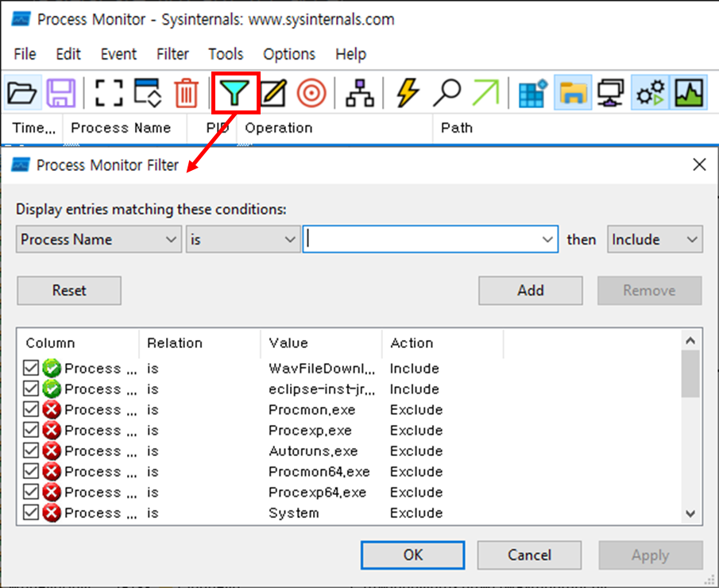Open the Highlight pencil toolbar icon
Viewport: 719px width, 588px height.
pos(274,93)
